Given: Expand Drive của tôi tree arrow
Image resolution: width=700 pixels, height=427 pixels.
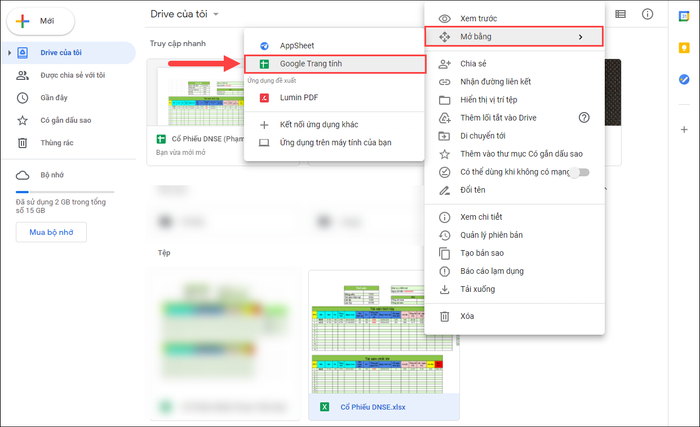Looking at the screenshot, I should coord(9,53).
